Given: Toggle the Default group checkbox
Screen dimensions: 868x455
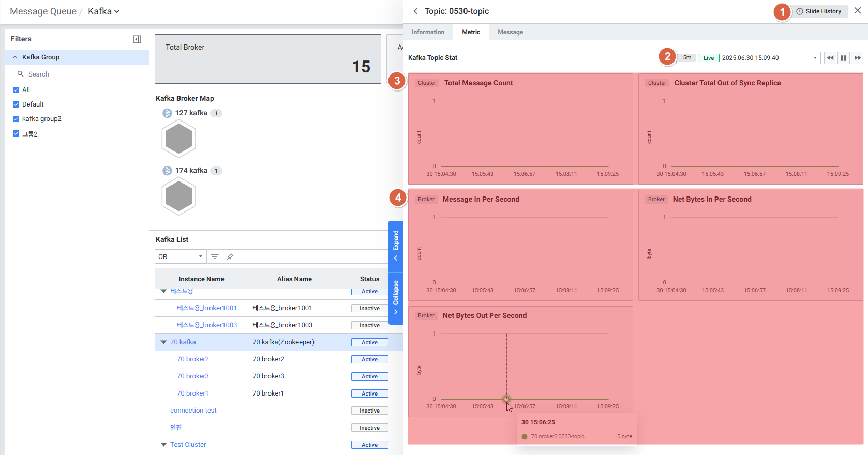Looking at the screenshot, I should pos(16,104).
